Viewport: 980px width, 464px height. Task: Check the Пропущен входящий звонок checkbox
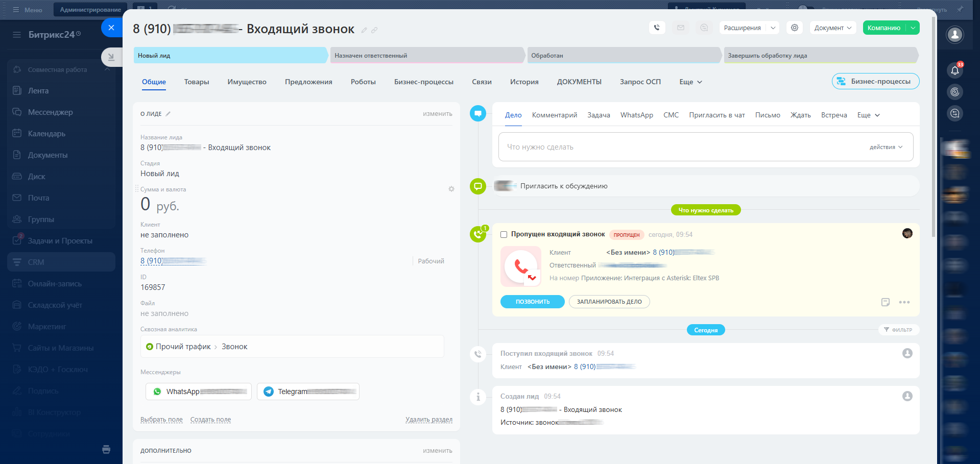(x=504, y=235)
